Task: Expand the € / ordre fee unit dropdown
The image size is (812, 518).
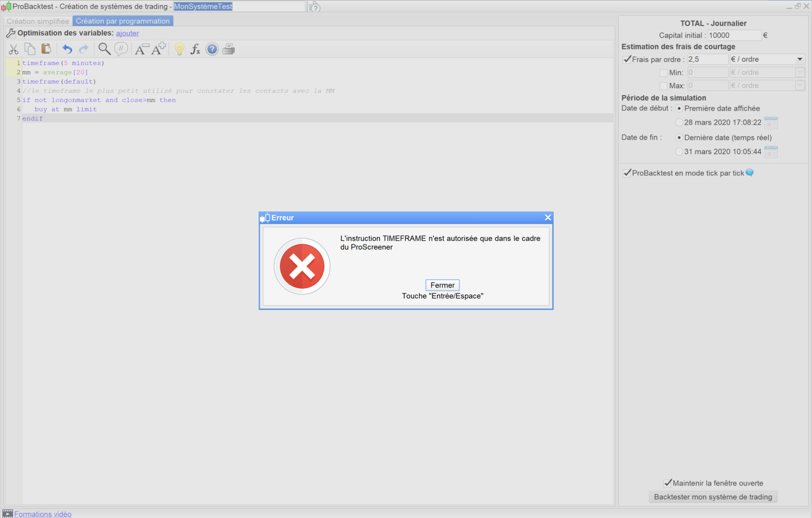Action: pos(800,59)
